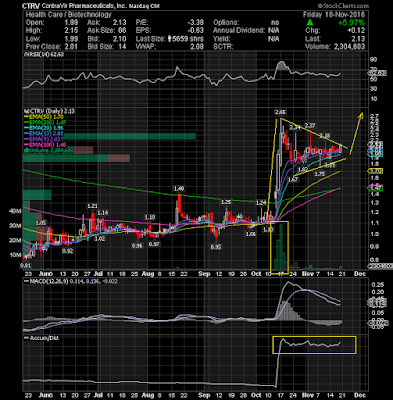The image size is (393, 400).
Task: Click the 1.67 low price label
Action: click(293, 180)
